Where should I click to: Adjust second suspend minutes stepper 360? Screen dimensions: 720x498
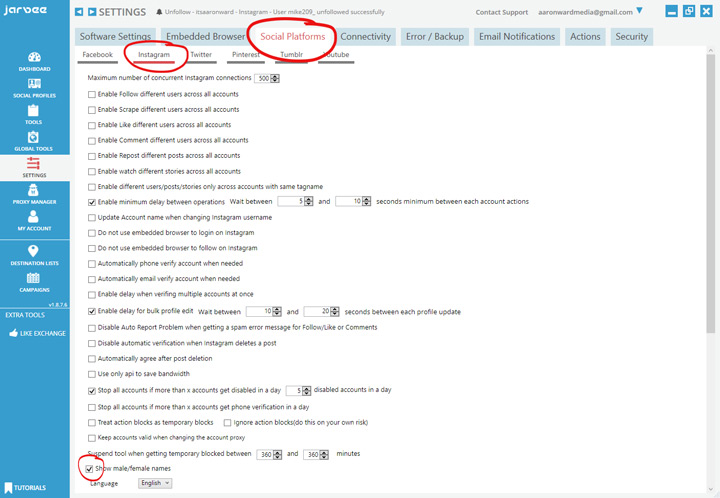click(324, 455)
